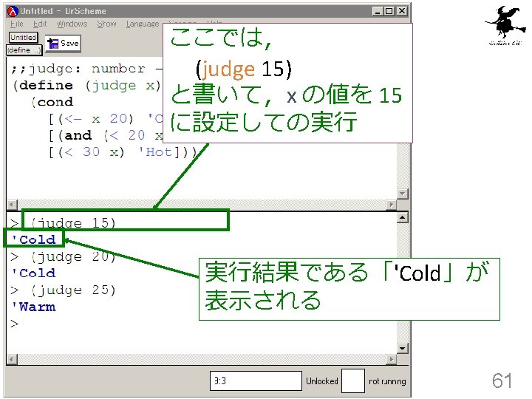Open the File menu

click(x=16, y=24)
